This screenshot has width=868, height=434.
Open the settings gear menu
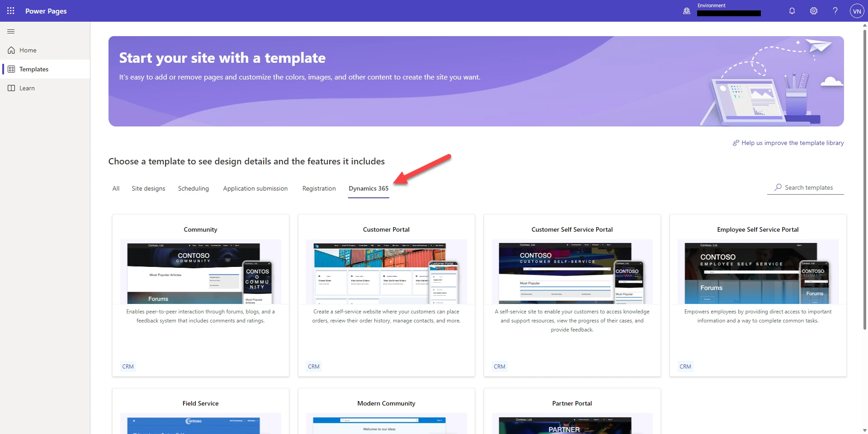click(x=813, y=11)
